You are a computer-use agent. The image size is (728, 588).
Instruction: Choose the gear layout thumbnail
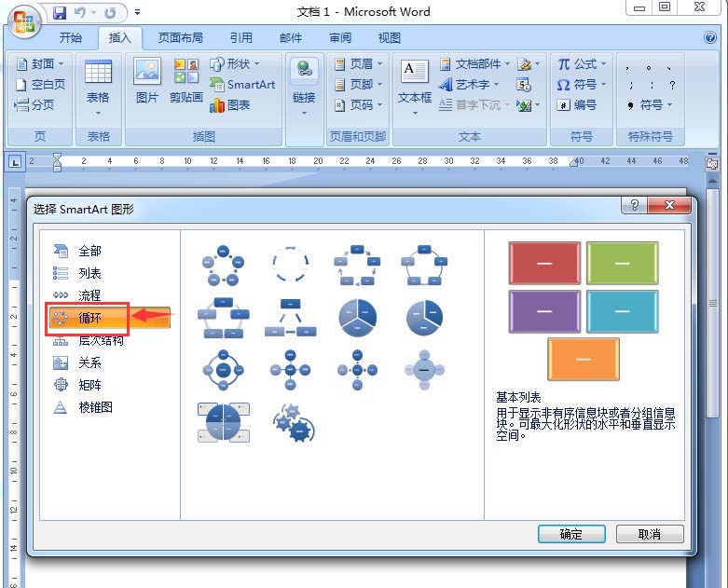pyautogui.click(x=294, y=423)
